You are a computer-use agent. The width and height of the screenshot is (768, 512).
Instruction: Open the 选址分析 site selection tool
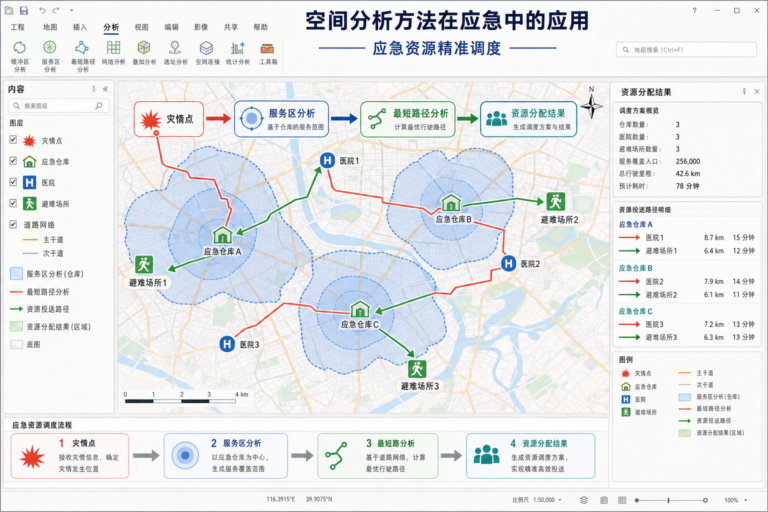point(175,53)
